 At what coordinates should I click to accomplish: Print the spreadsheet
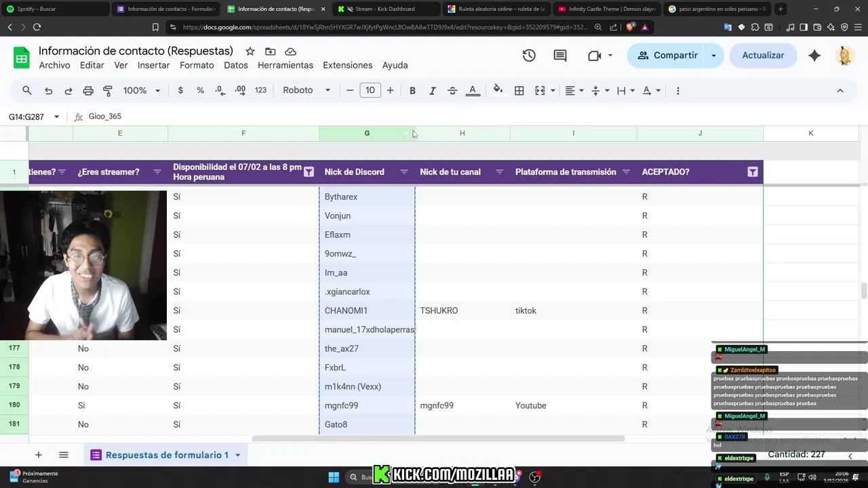(88, 90)
